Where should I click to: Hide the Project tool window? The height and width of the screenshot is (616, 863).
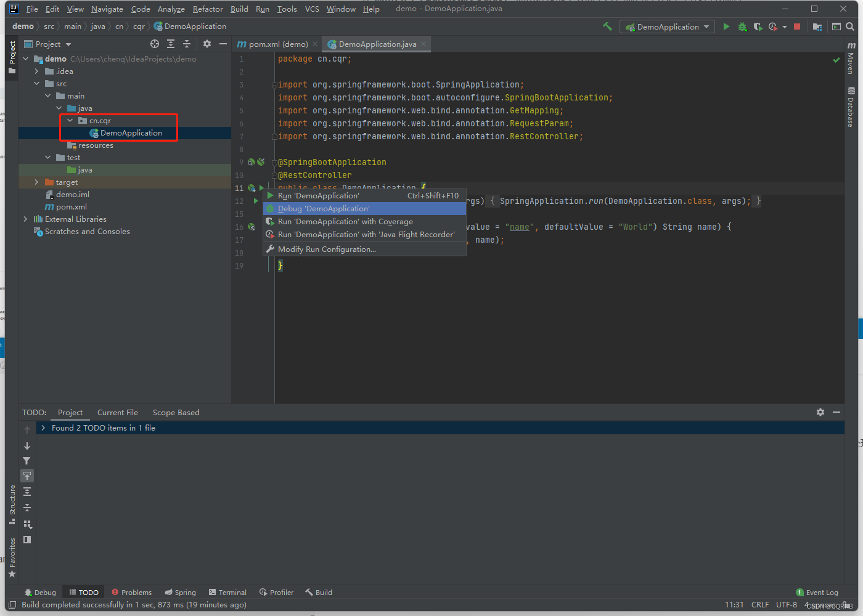(223, 44)
